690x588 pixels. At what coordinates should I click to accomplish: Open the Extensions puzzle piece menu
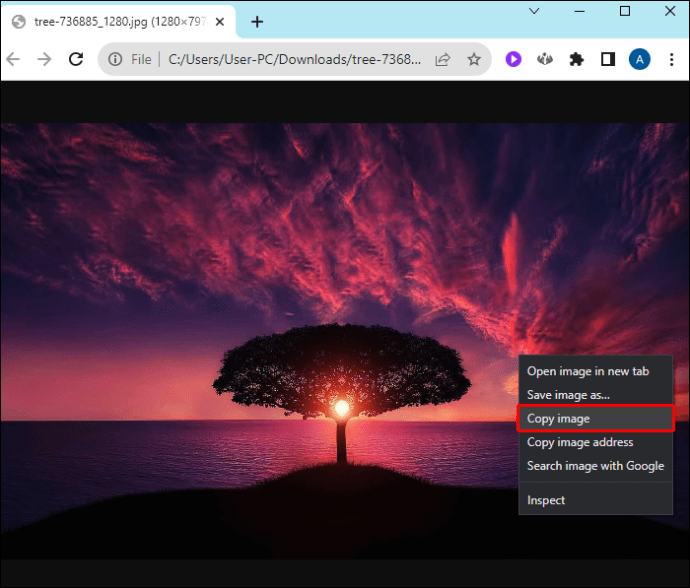[576, 59]
